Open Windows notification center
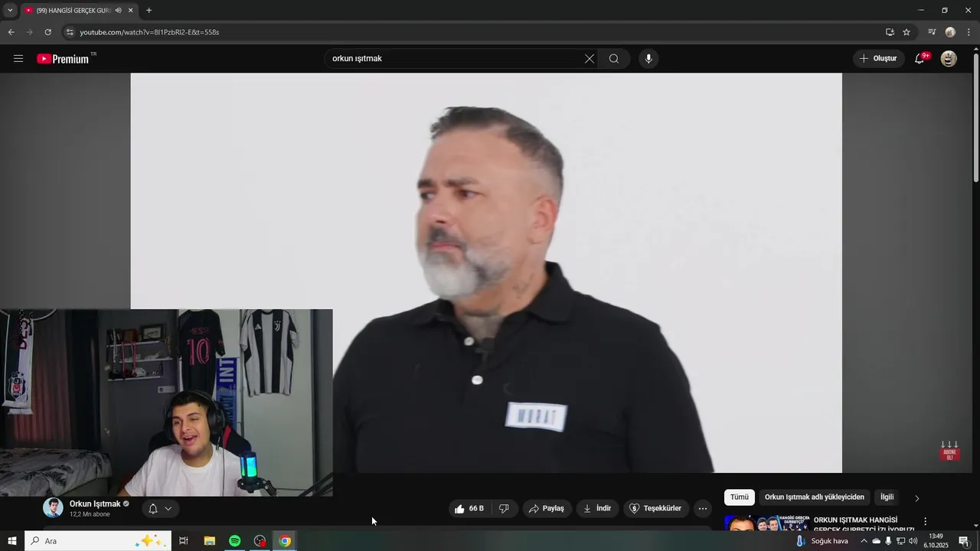Screen dimensions: 980x551 point(964,541)
